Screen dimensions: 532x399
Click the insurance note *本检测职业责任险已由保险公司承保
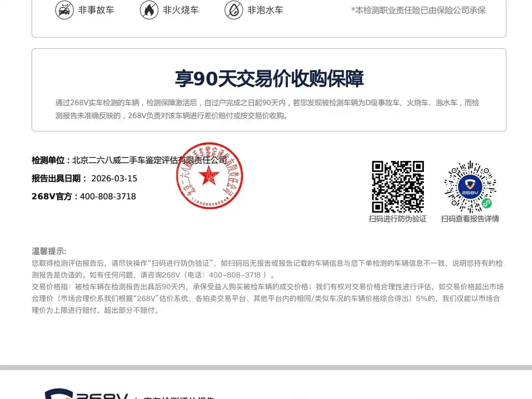(x=418, y=10)
